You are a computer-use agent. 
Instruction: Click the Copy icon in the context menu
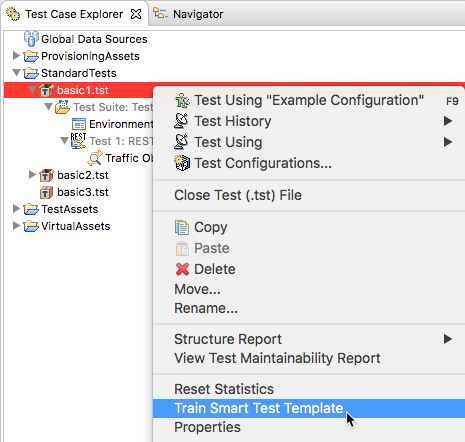(182, 227)
